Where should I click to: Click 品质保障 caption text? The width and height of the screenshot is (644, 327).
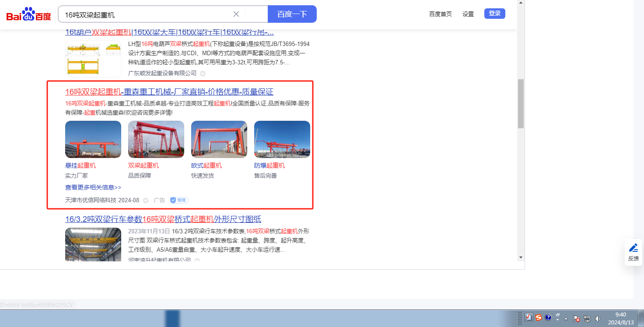140,176
